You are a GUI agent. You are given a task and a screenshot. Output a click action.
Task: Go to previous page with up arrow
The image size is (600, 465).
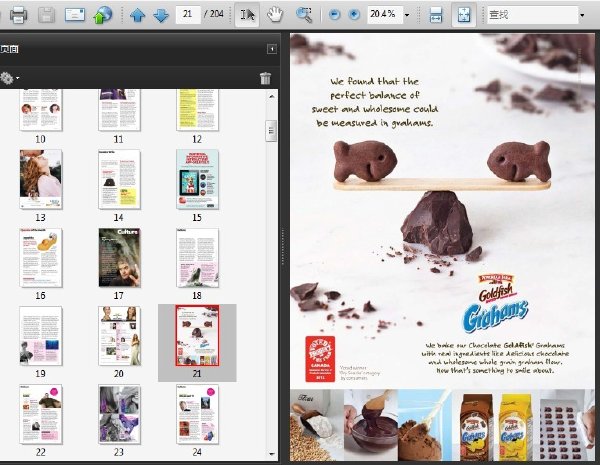[x=137, y=15]
